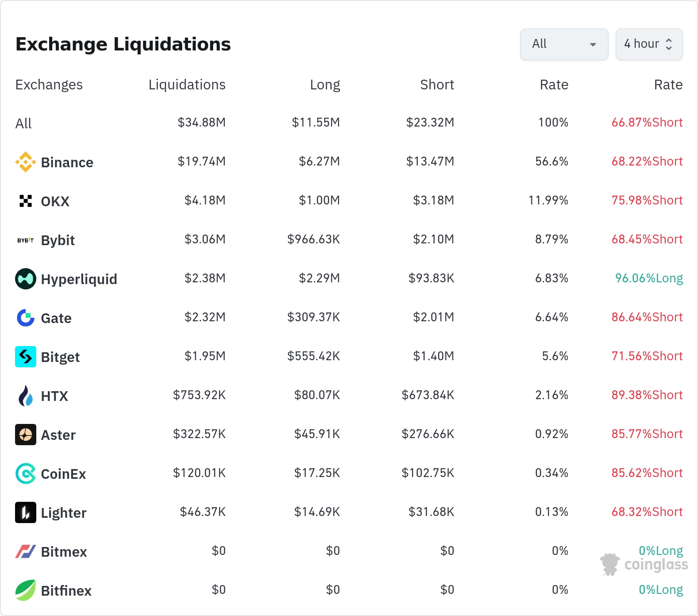Click the HTX flame logo icon

pyautogui.click(x=26, y=396)
